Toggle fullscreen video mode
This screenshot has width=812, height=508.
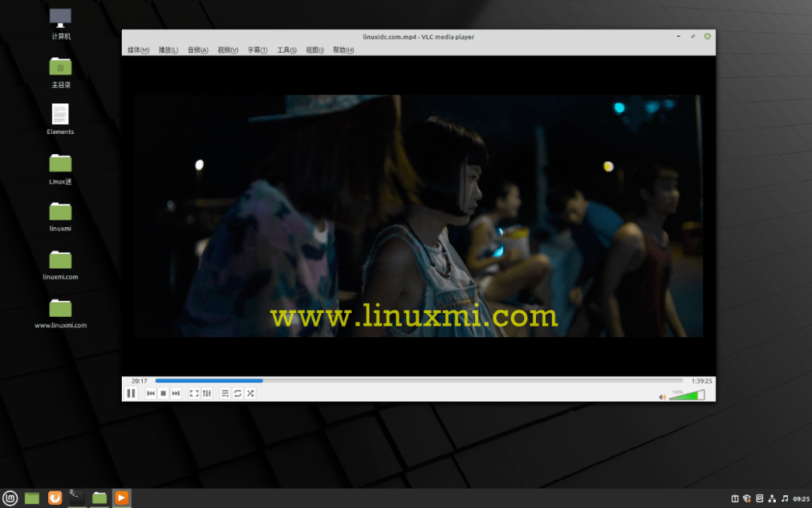point(194,393)
